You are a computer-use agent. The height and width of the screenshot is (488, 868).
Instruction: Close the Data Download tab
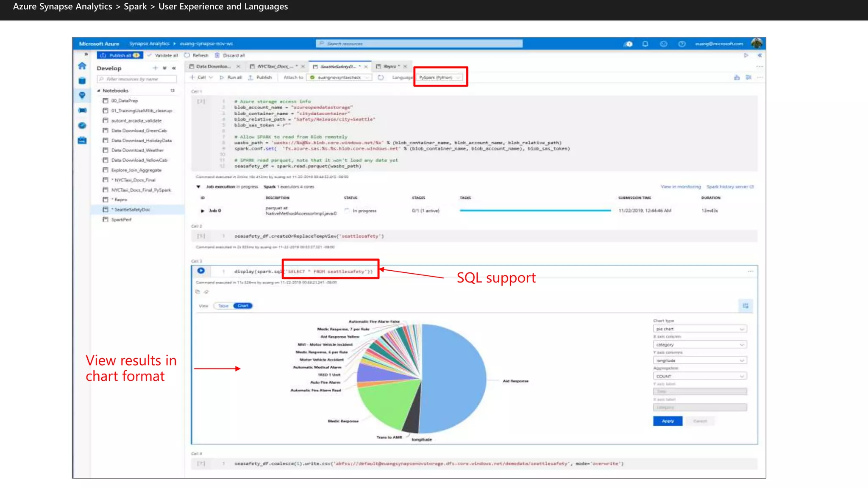238,67
